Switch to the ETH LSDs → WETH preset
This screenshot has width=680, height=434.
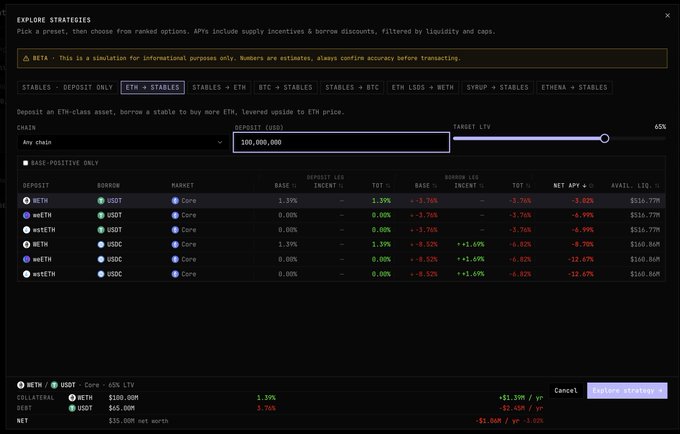click(423, 88)
